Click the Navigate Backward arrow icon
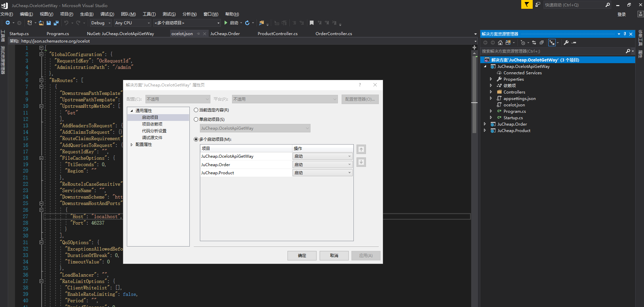644x307 pixels. tap(7, 23)
